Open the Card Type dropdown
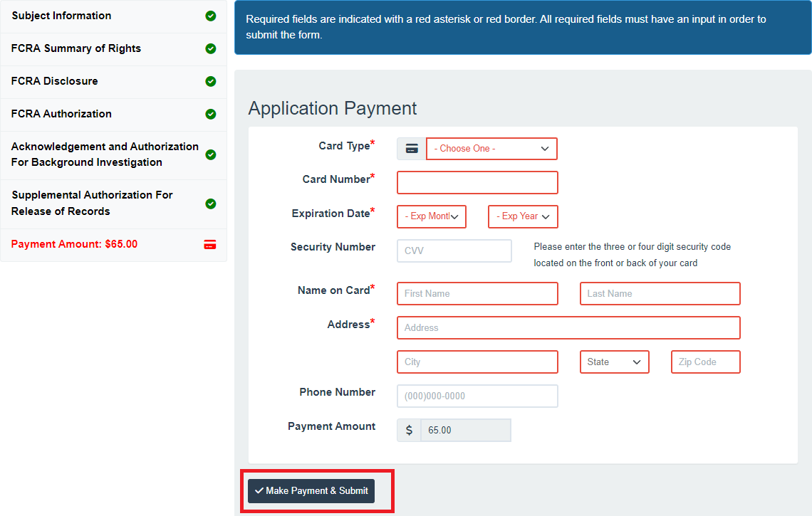The width and height of the screenshot is (812, 516). [x=491, y=148]
